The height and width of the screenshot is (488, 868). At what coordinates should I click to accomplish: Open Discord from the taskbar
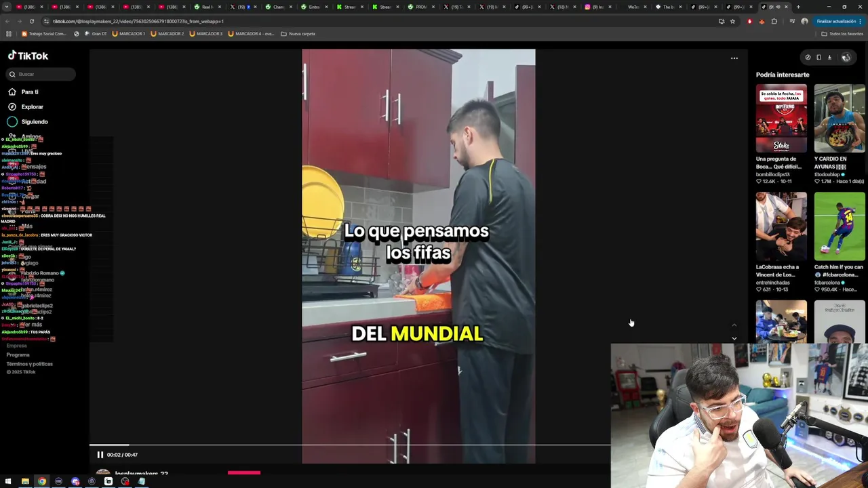[75, 481]
